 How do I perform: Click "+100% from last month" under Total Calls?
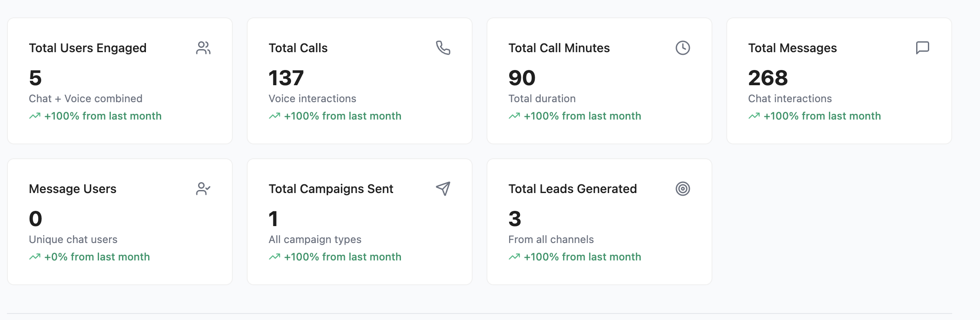[x=342, y=116]
